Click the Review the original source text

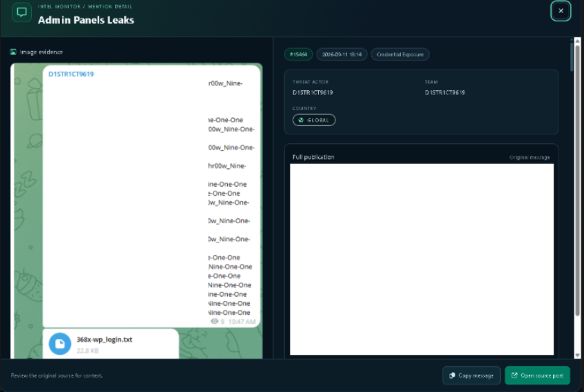[56, 375]
